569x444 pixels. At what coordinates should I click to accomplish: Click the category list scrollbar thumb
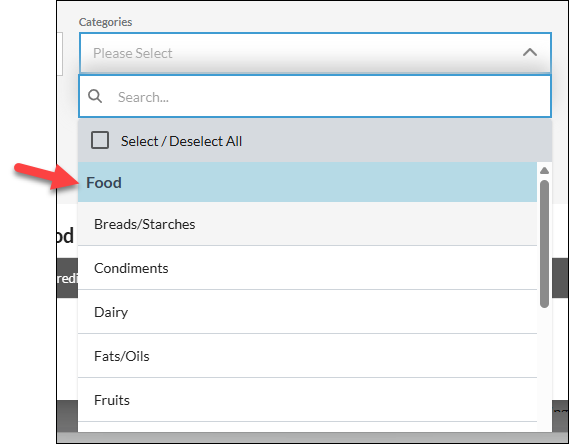[544, 244]
